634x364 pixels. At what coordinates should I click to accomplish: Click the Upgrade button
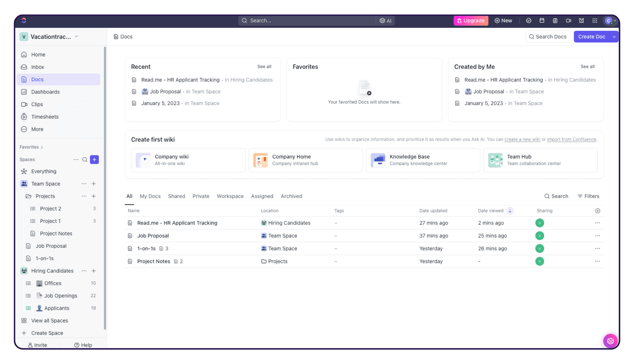click(471, 20)
